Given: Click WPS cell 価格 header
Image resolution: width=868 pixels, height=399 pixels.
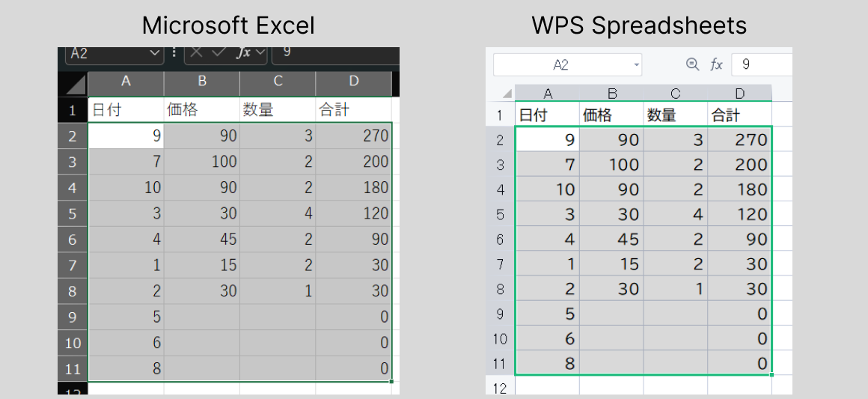Looking at the screenshot, I should [611, 115].
